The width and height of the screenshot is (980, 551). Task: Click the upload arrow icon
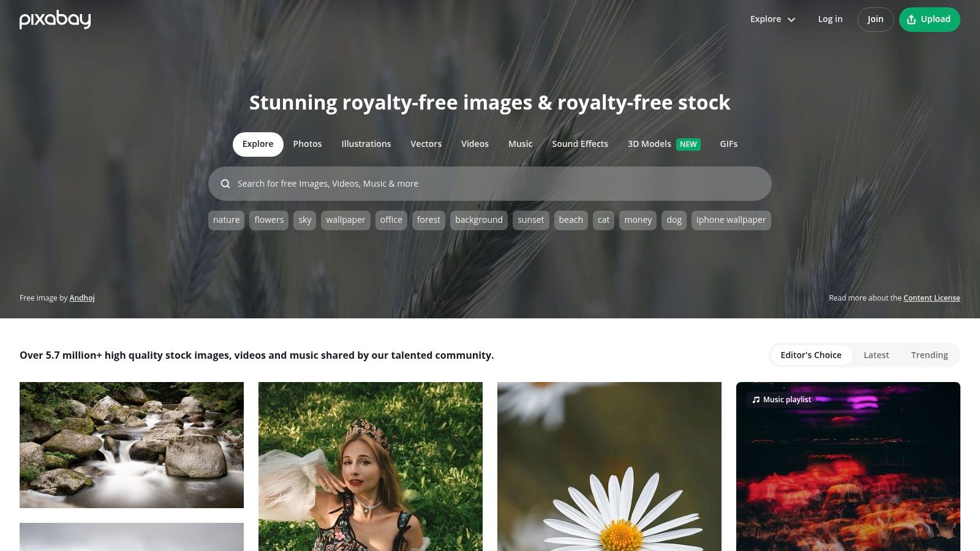pos(911,20)
